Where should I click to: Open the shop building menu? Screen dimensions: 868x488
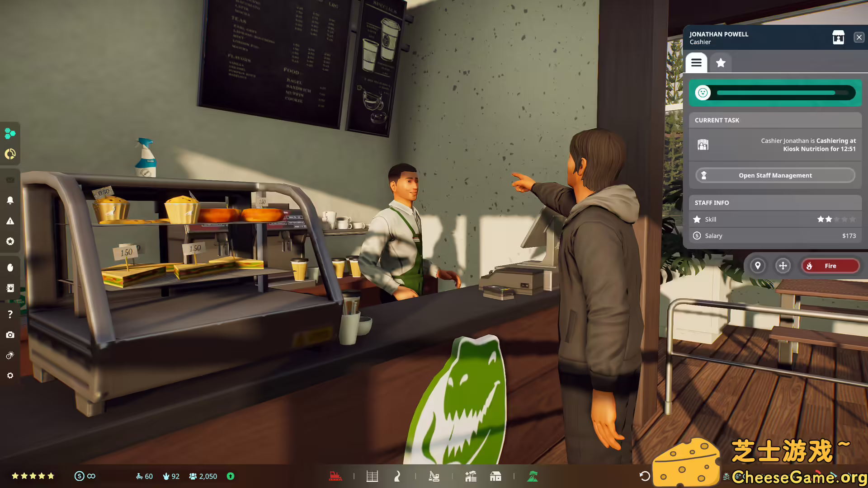(495, 476)
